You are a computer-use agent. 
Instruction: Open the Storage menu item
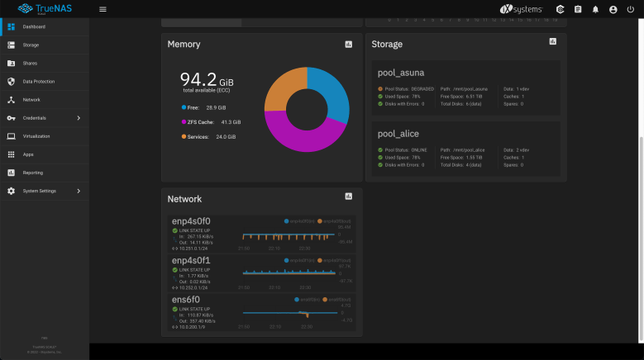[x=31, y=45]
